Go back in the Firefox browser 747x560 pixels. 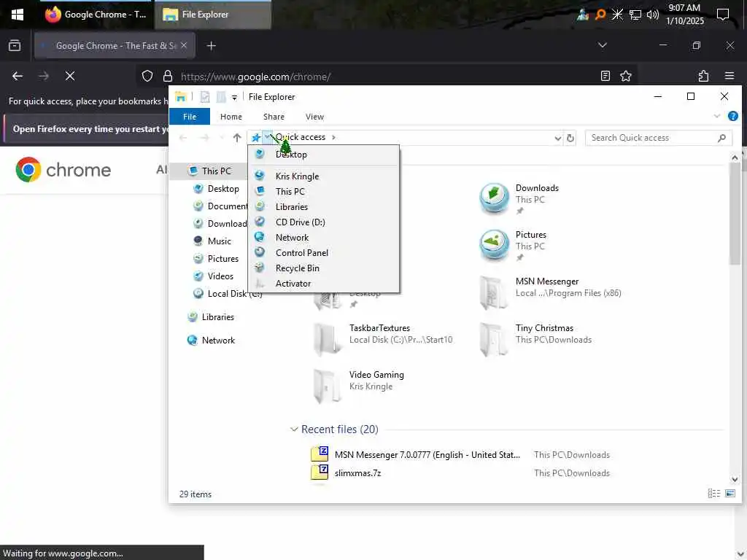(18, 76)
